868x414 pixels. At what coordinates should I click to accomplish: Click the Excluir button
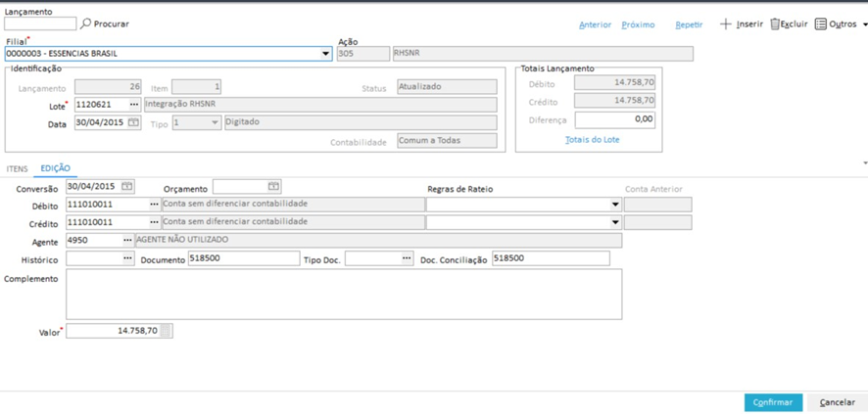(789, 24)
